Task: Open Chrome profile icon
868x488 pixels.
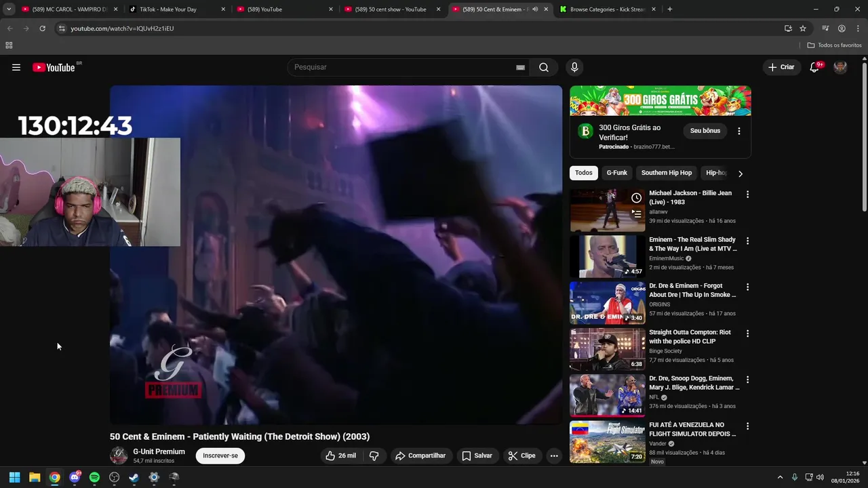Action: click(x=842, y=28)
